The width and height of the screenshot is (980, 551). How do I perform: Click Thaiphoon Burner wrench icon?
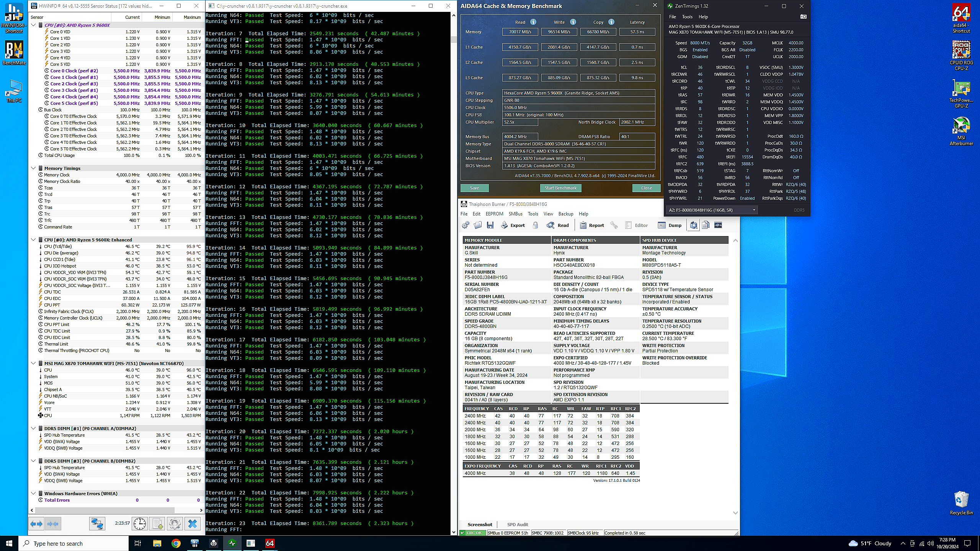[614, 225]
